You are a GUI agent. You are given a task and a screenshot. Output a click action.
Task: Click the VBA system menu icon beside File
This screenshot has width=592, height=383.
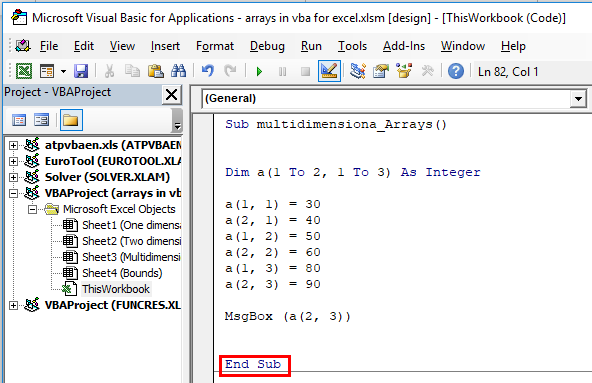click(23, 46)
